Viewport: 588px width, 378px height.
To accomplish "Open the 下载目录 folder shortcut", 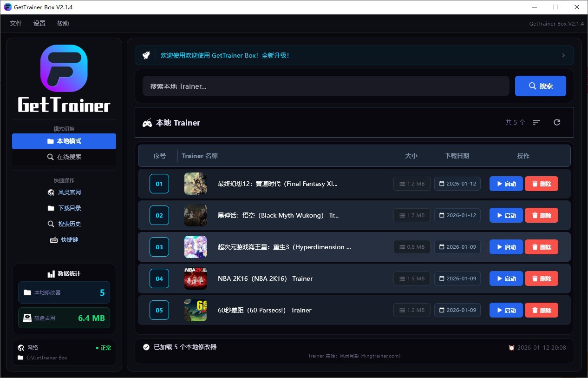I will (x=64, y=208).
